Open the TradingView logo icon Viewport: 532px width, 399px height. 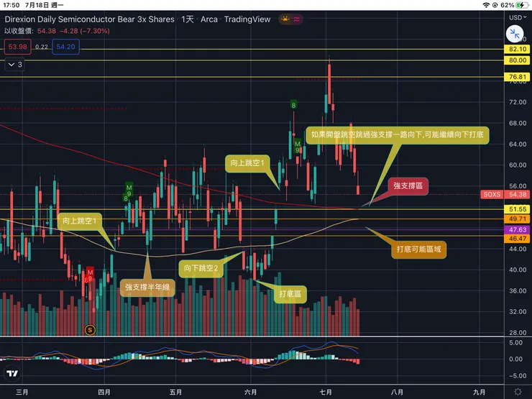(x=12, y=373)
